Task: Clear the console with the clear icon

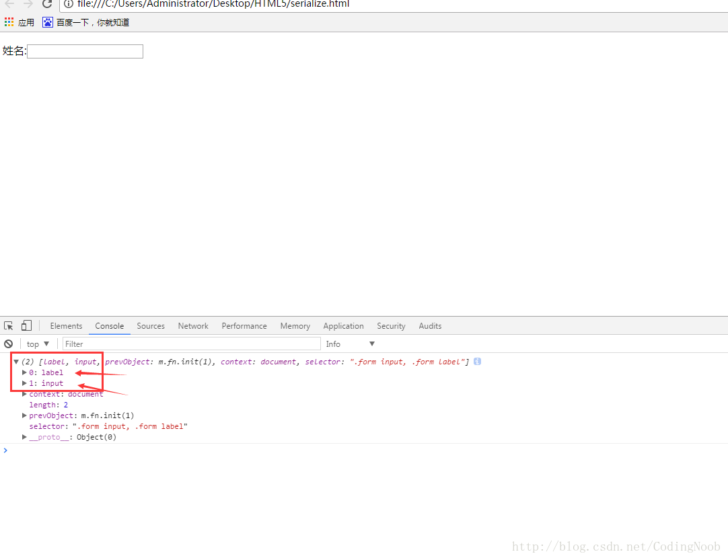Action: (8, 344)
